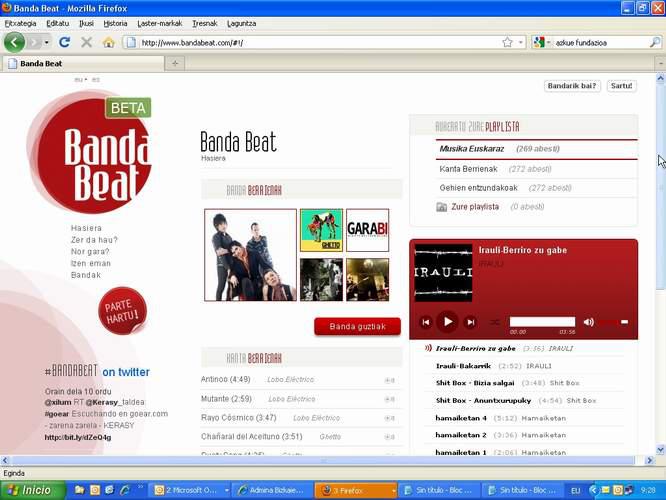Click the IRAULI album cover
This screenshot has height=500, width=666.
pyautogui.click(x=443, y=273)
